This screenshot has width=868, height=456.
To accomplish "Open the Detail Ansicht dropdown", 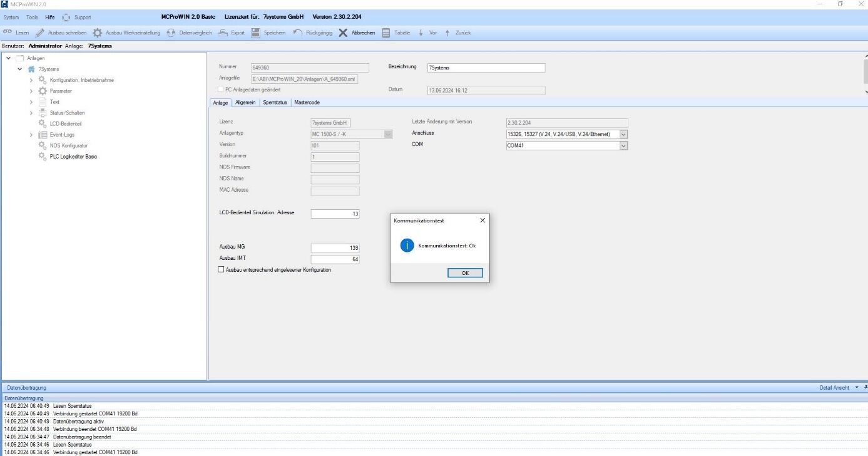I will tap(857, 388).
